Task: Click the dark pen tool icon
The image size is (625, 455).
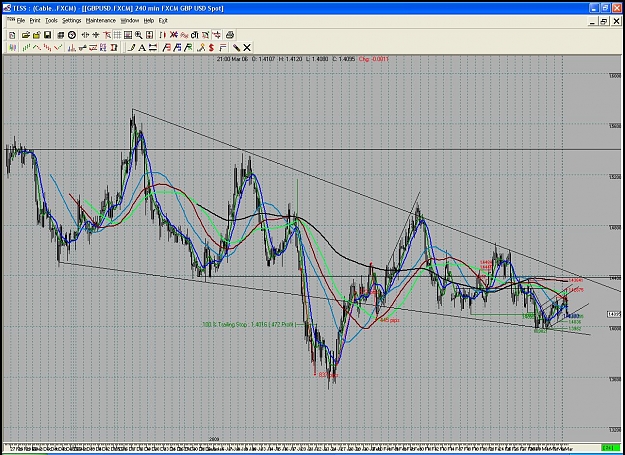Action: [x=236, y=48]
